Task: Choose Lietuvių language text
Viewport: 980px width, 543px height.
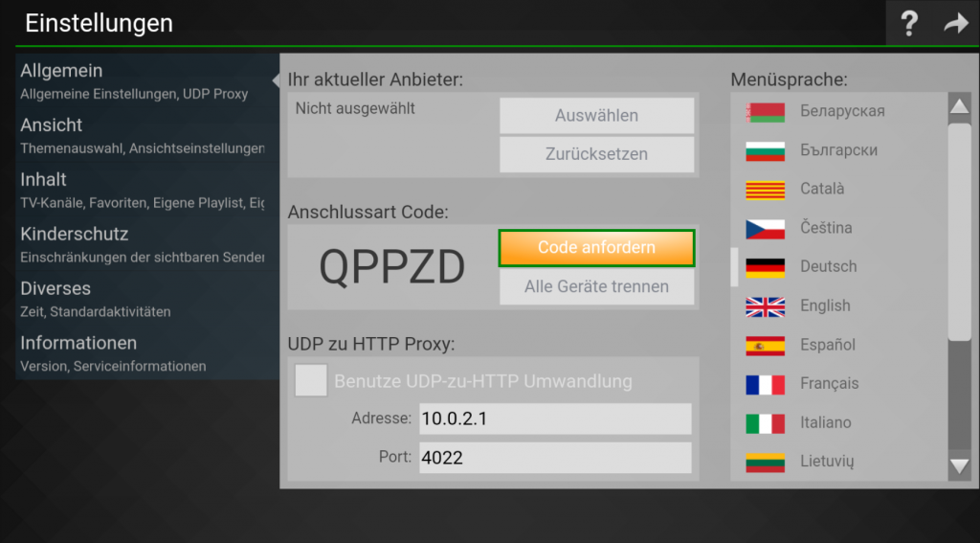Action: [827, 462]
